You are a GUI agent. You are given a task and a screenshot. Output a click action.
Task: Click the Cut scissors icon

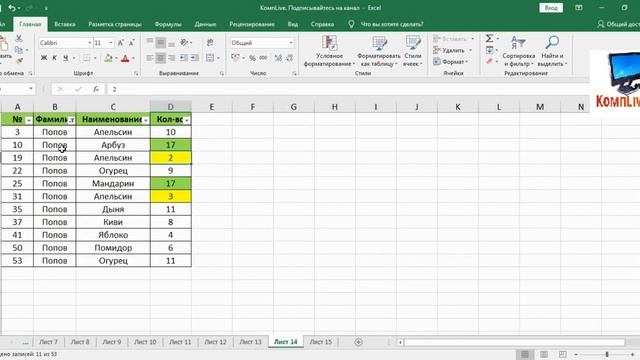pyautogui.click(x=19, y=38)
